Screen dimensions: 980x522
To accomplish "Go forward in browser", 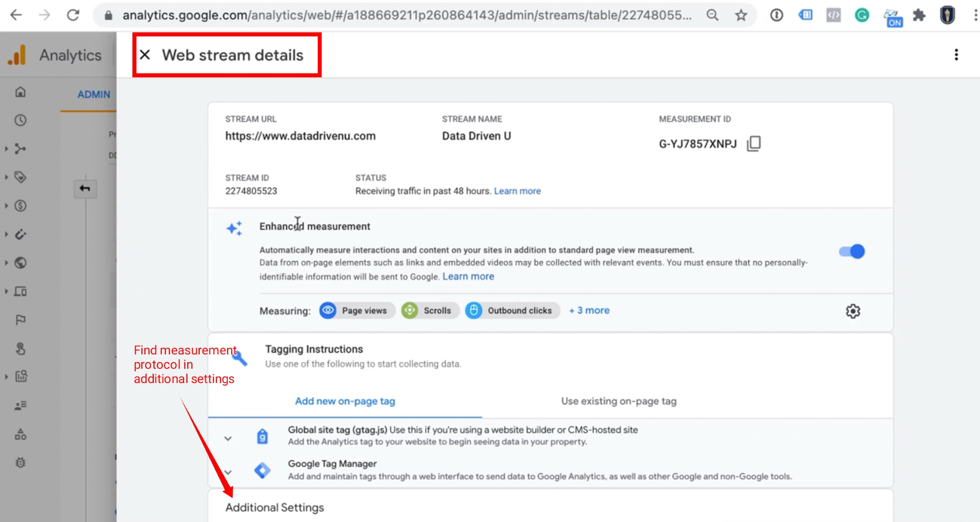I will click(x=45, y=15).
